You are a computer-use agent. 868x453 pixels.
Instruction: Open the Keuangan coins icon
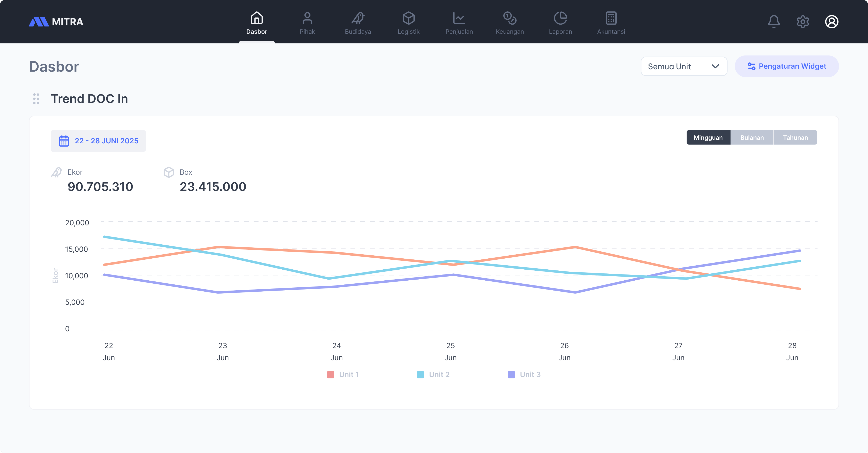(509, 18)
